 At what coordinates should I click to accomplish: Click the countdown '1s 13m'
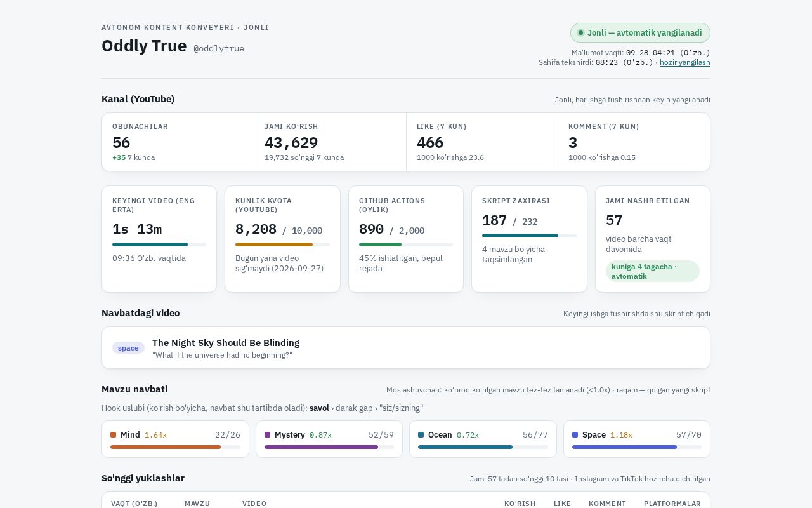pyautogui.click(x=137, y=229)
